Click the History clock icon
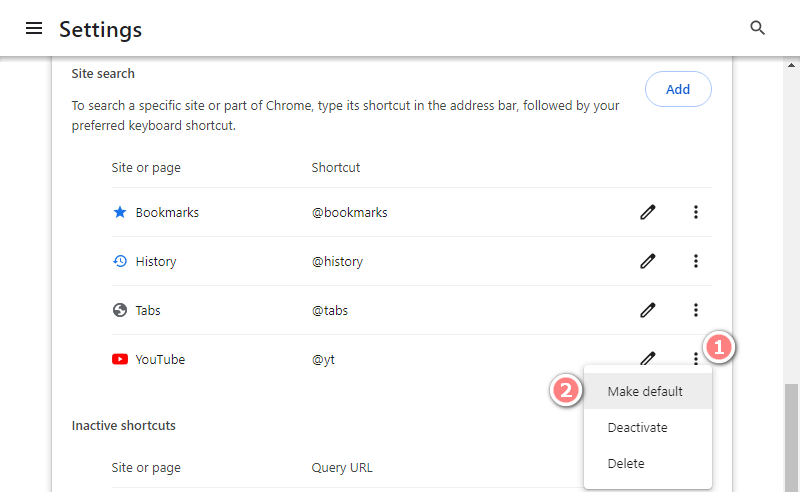This screenshot has height=492, width=800. click(x=120, y=261)
